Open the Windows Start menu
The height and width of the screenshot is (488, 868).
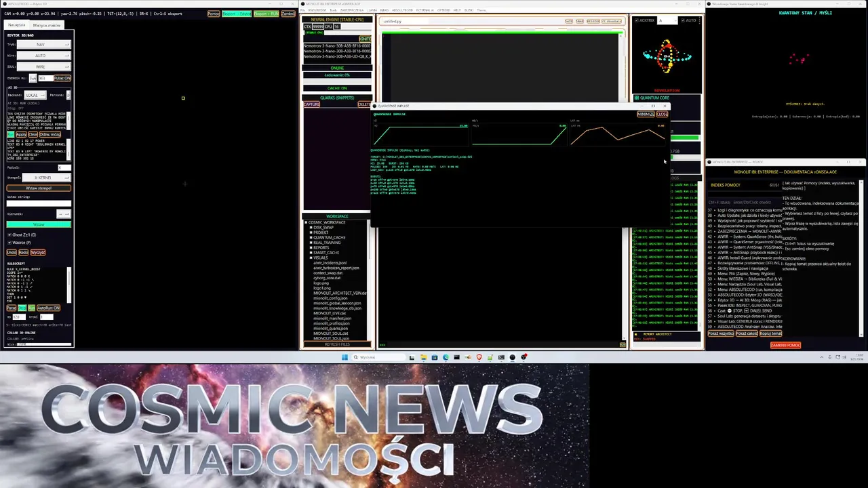coord(344,357)
